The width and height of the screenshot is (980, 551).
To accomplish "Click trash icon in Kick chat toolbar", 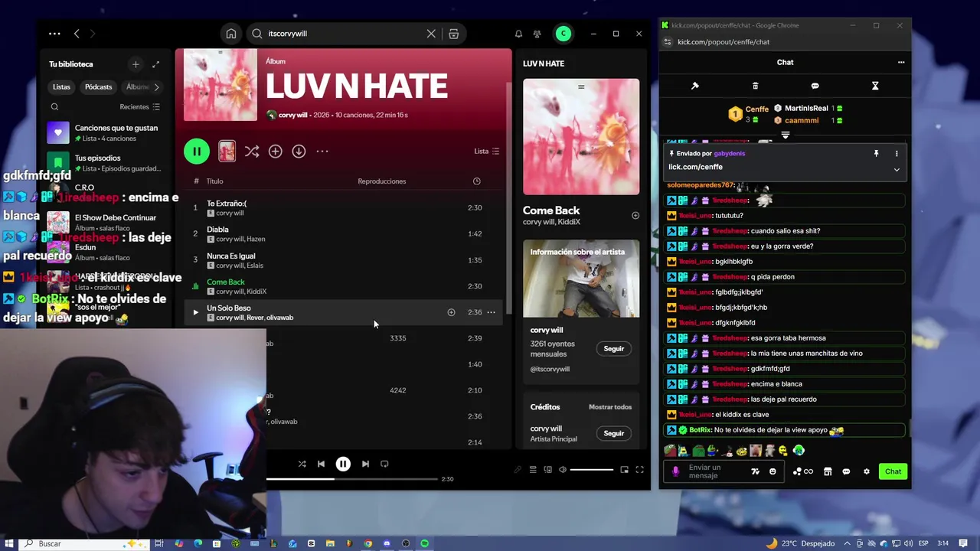I will [x=755, y=86].
